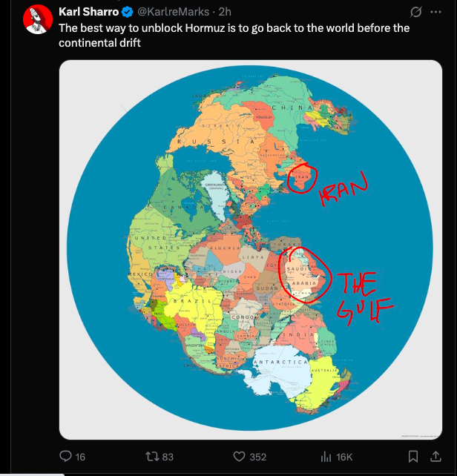Share the tweet via upload icon
This screenshot has height=476, width=457.
(x=435, y=456)
